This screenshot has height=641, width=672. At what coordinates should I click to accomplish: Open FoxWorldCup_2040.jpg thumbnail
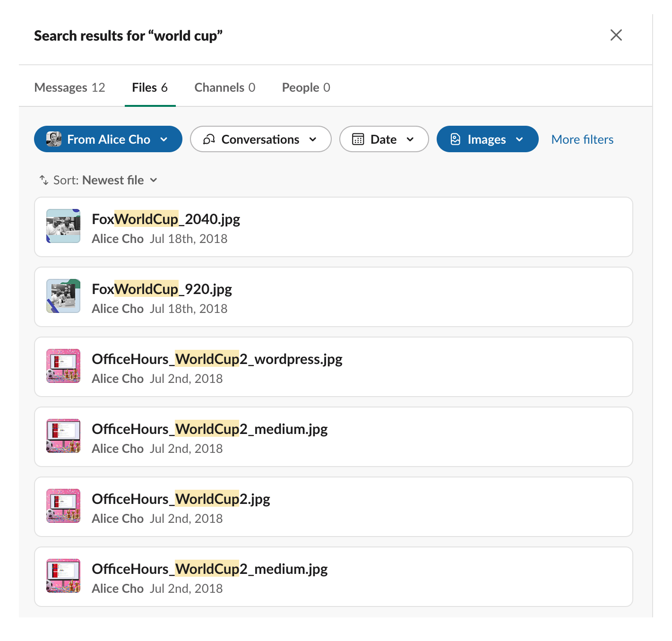point(63,226)
